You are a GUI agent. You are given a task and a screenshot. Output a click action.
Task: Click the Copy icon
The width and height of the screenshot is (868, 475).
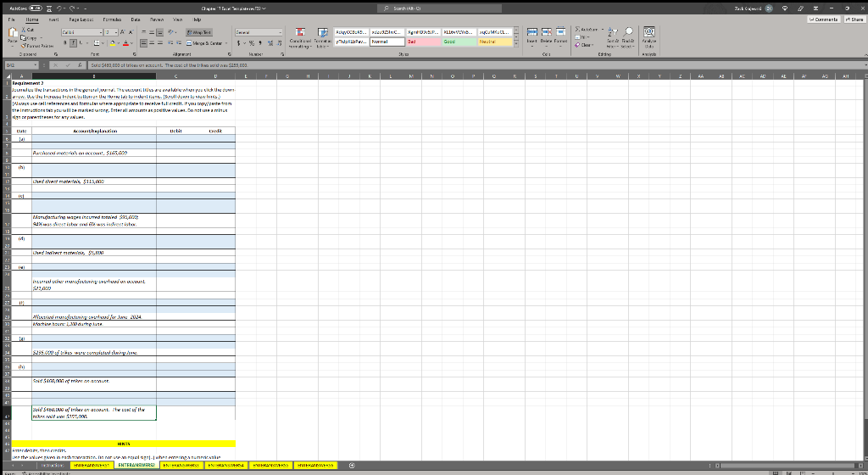coord(24,37)
